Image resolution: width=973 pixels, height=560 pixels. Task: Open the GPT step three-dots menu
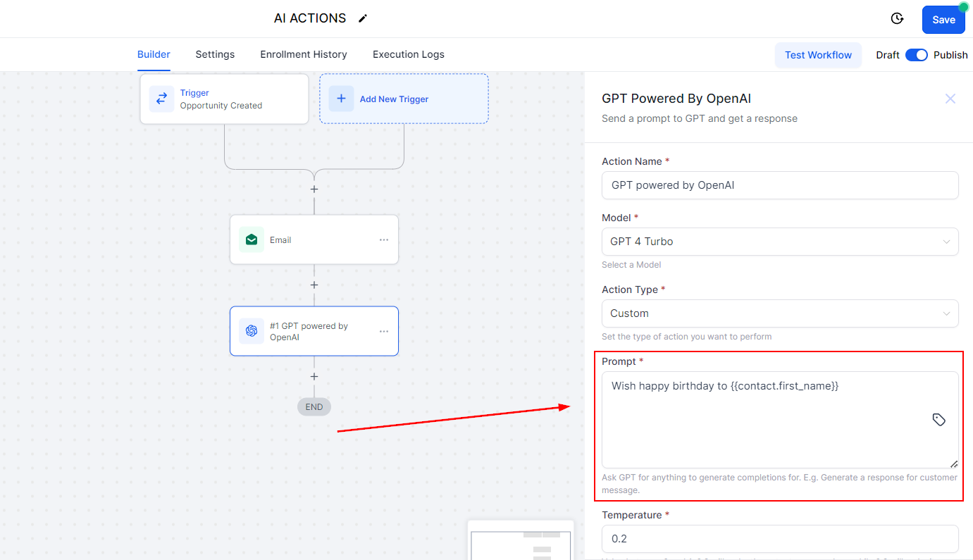pyautogui.click(x=384, y=331)
